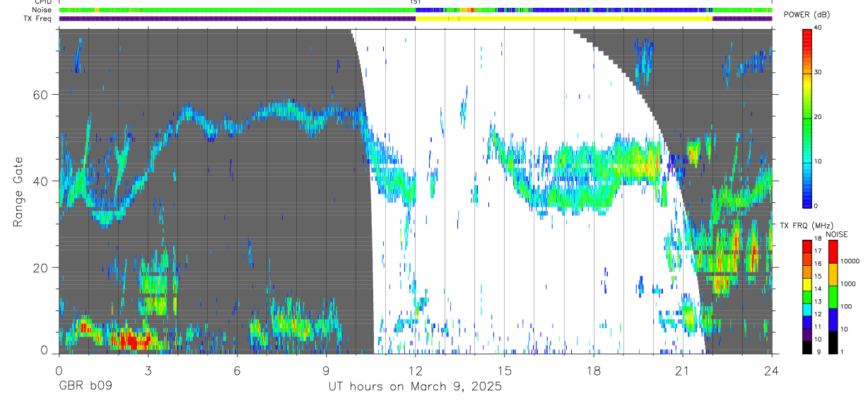Click the Noise status strip above the plot
This screenshot has height=401, width=868.
click(x=416, y=10)
